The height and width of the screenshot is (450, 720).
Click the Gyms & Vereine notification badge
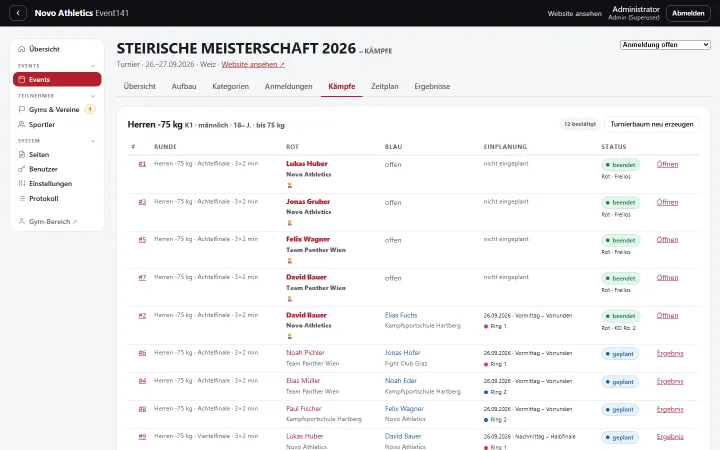(x=90, y=109)
